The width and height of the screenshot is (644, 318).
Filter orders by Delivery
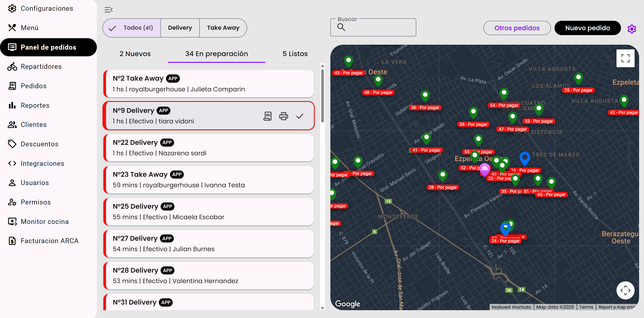[x=180, y=28]
